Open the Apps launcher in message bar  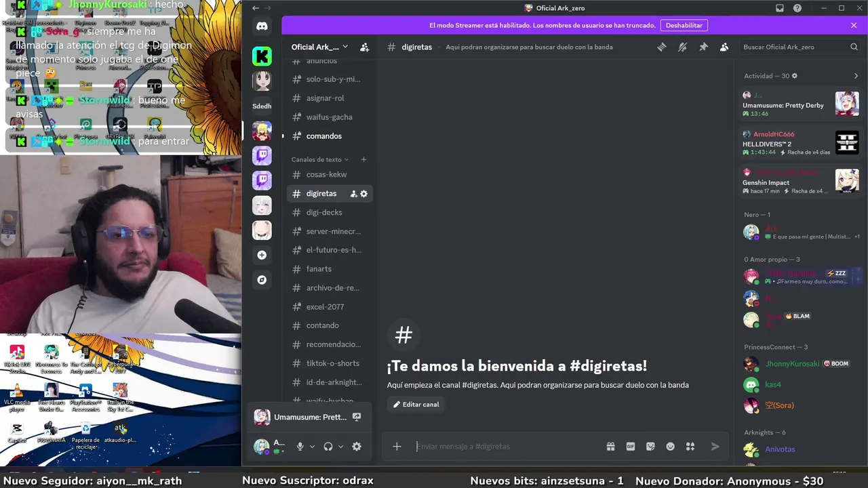point(690,447)
